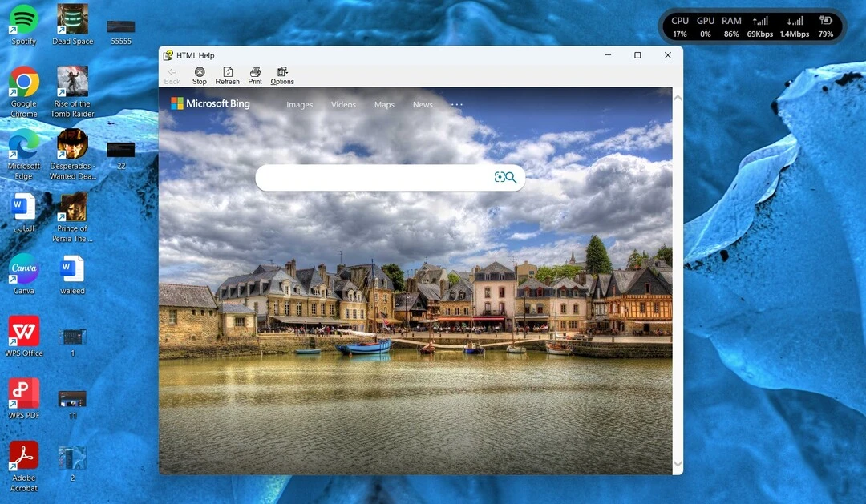Image resolution: width=866 pixels, height=504 pixels.
Task: Go to the Maps link
Action: point(384,104)
